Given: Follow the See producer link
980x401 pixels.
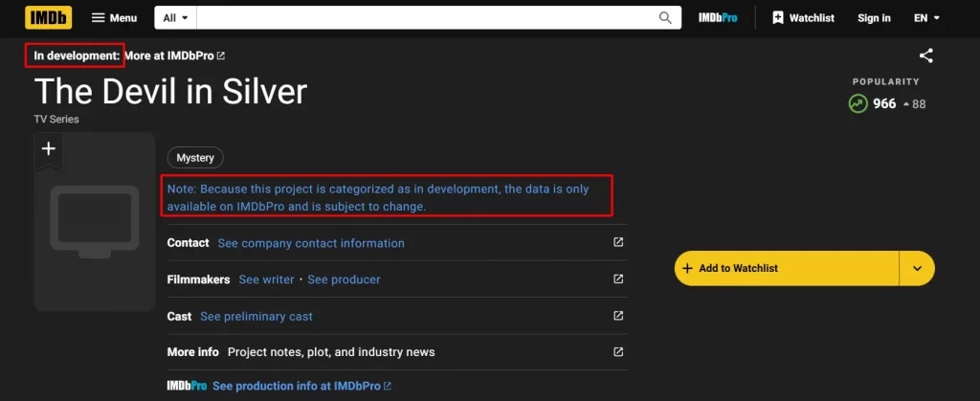Looking at the screenshot, I should (344, 279).
